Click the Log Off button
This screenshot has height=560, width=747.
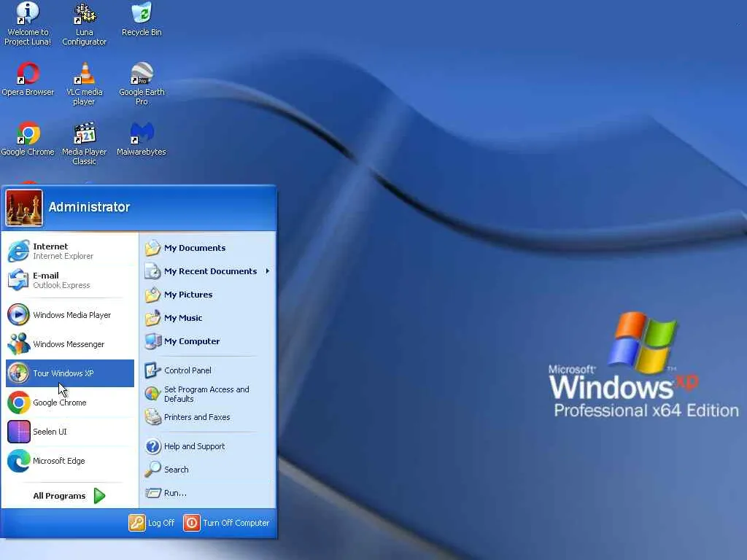(152, 523)
